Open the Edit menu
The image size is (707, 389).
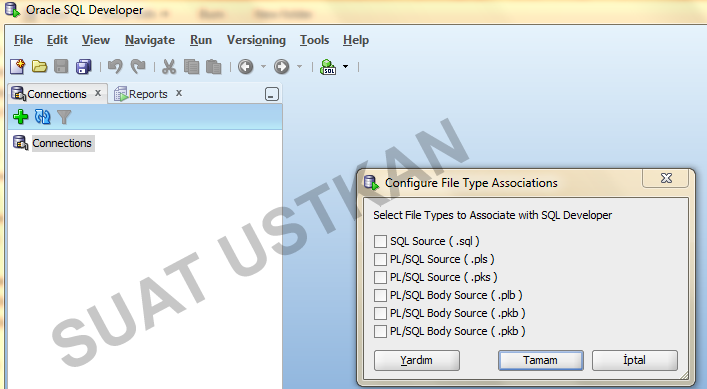click(57, 40)
